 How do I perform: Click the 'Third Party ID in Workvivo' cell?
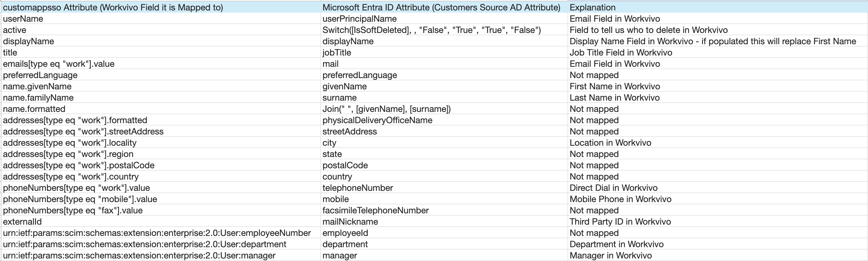tap(620, 222)
